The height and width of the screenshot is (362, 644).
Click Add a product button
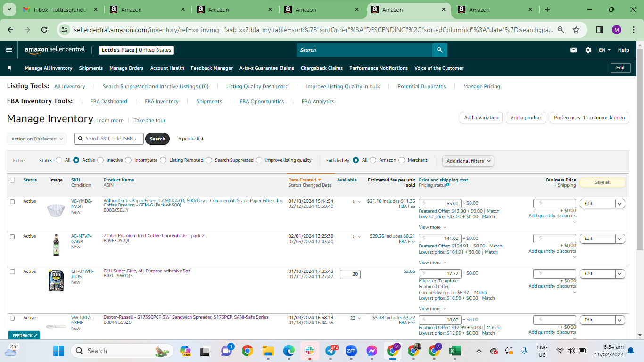pos(526,118)
